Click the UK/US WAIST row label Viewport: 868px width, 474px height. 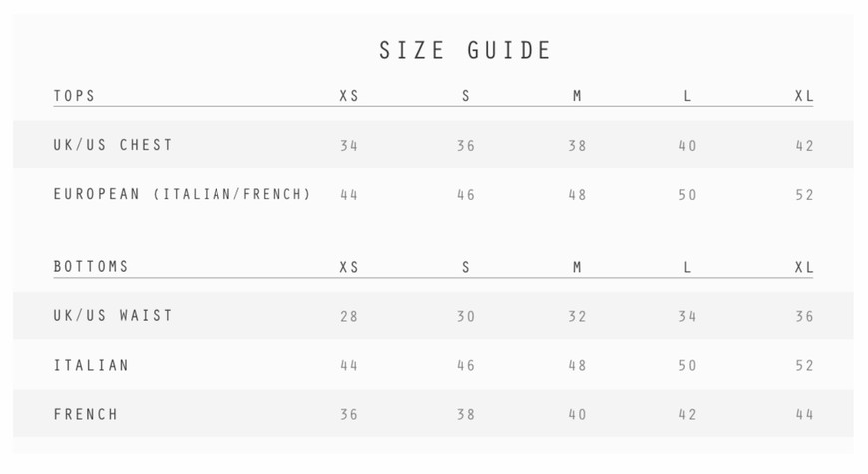click(x=113, y=315)
